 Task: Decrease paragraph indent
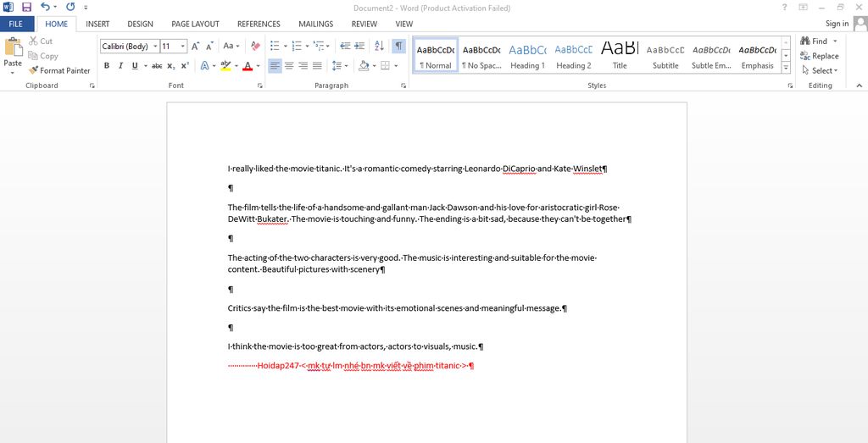345,47
